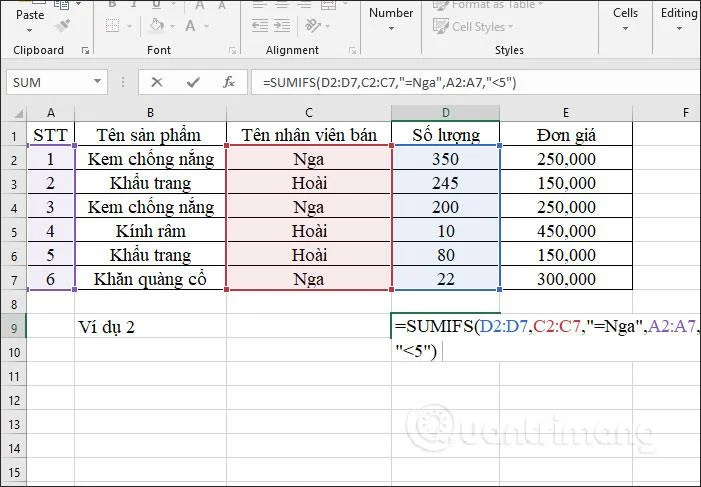
Task: Open the Clipboard dialog launcher
Action: (x=85, y=51)
